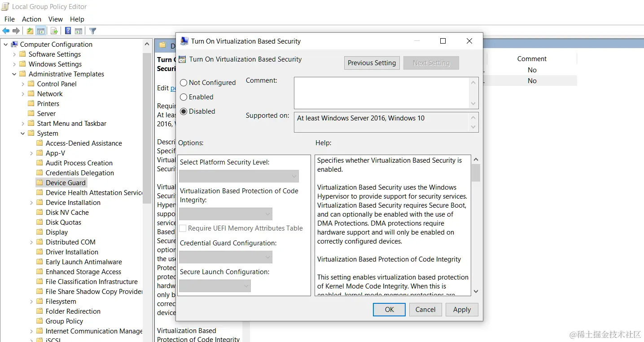Select the Disabled radio button
Viewport: 644px width, 342px height.
pos(184,111)
